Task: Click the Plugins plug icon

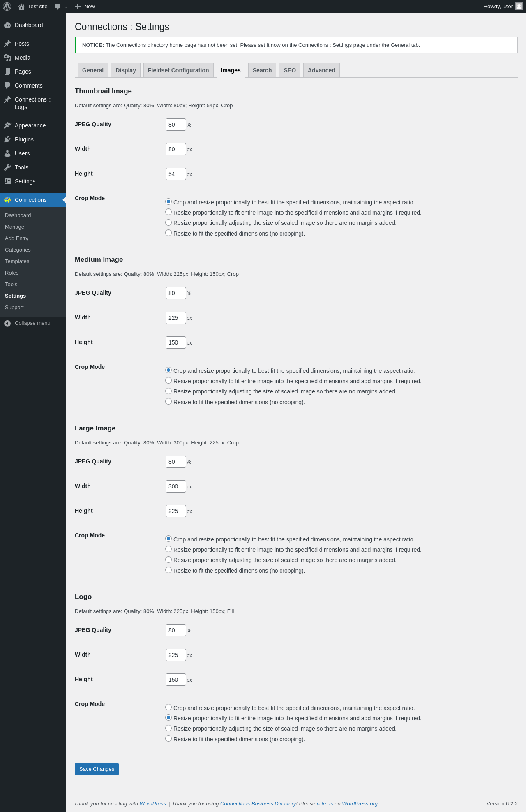Action: 7,139
